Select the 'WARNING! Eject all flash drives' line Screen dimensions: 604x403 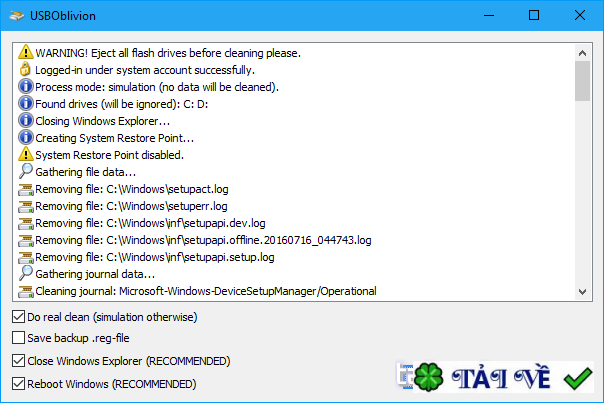point(168,53)
